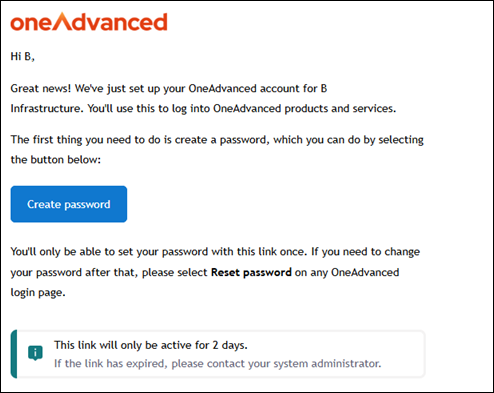Click the 'Great news!' sentence opening
Screen dimensions: 494x393
tap(41, 89)
